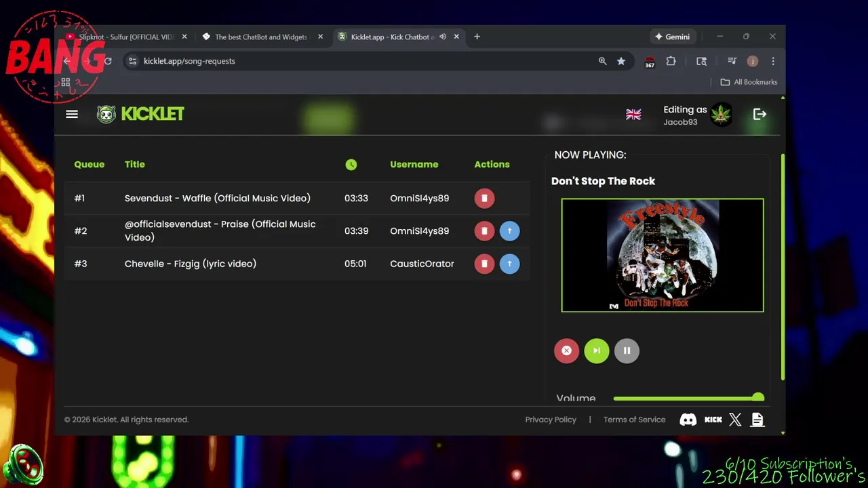Screen dimensions: 868x488
Task: Click the song-requests panel scrollbar
Action: click(x=783, y=267)
